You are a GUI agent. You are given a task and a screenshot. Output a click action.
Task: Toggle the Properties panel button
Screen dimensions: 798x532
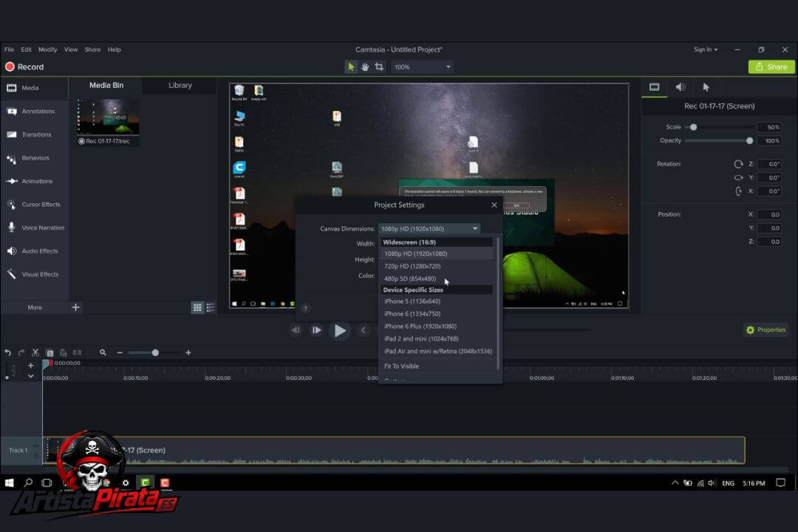[766, 330]
